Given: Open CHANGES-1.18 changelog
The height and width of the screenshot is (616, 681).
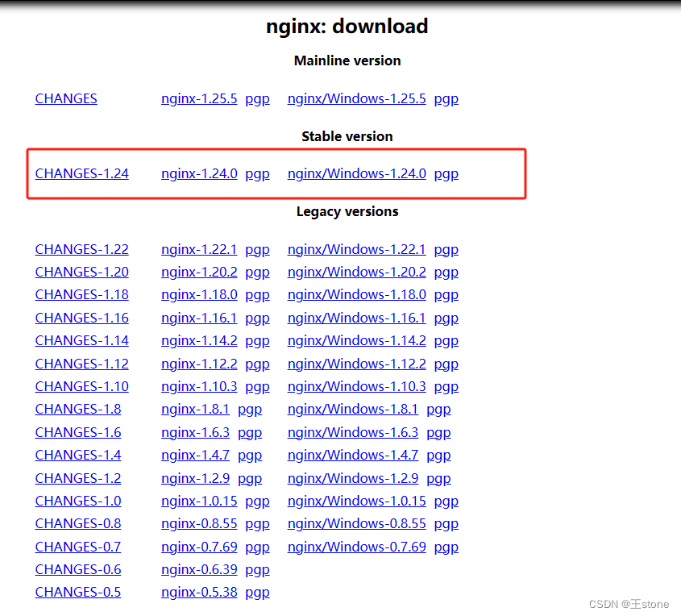Looking at the screenshot, I should pyautogui.click(x=81, y=294).
